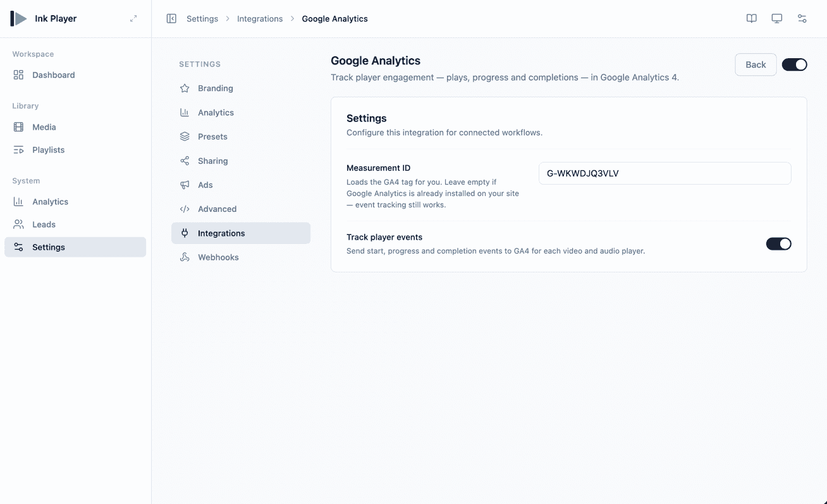Go to Media library
The height and width of the screenshot is (504, 827).
tap(75, 127)
